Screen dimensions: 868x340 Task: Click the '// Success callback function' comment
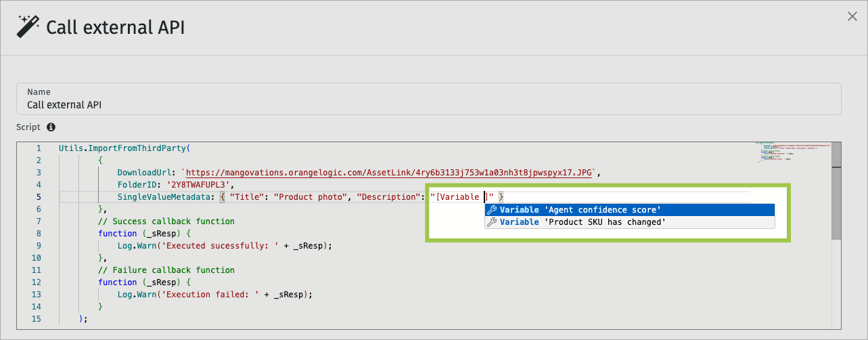point(166,221)
